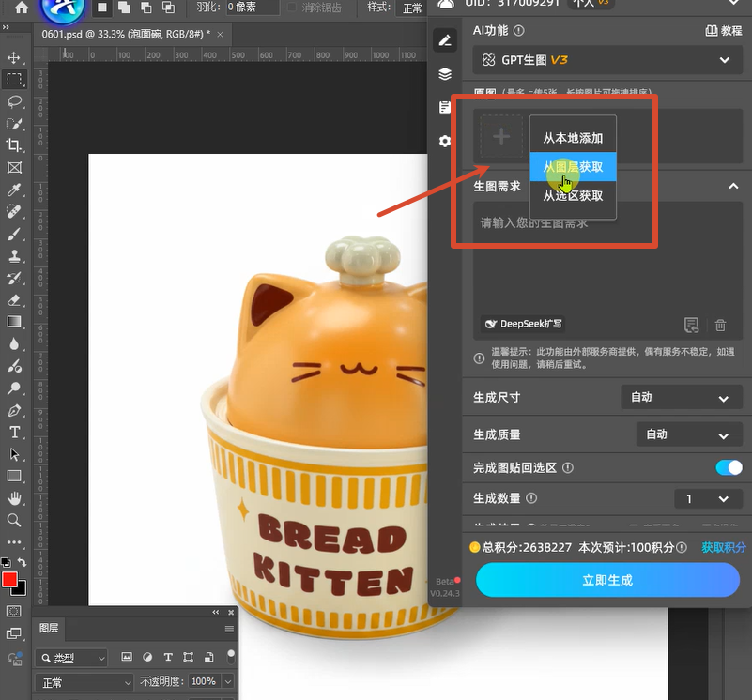Select the Brush tool
This screenshot has height=700, width=752.
tap(14, 234)
